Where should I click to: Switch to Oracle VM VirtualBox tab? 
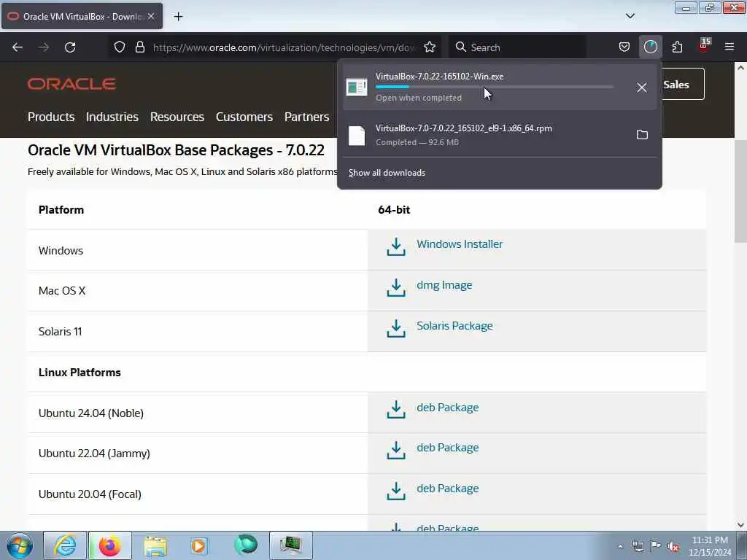click(82, 16)
